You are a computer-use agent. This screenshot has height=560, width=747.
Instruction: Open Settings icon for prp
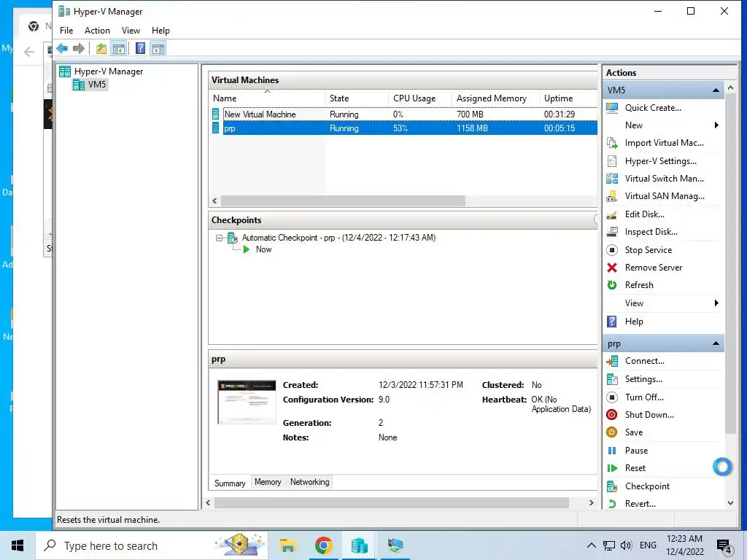pos(612,379)
